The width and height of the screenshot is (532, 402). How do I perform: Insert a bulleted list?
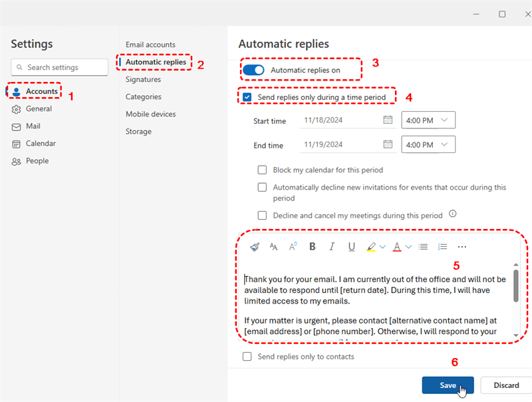point(423,247)
